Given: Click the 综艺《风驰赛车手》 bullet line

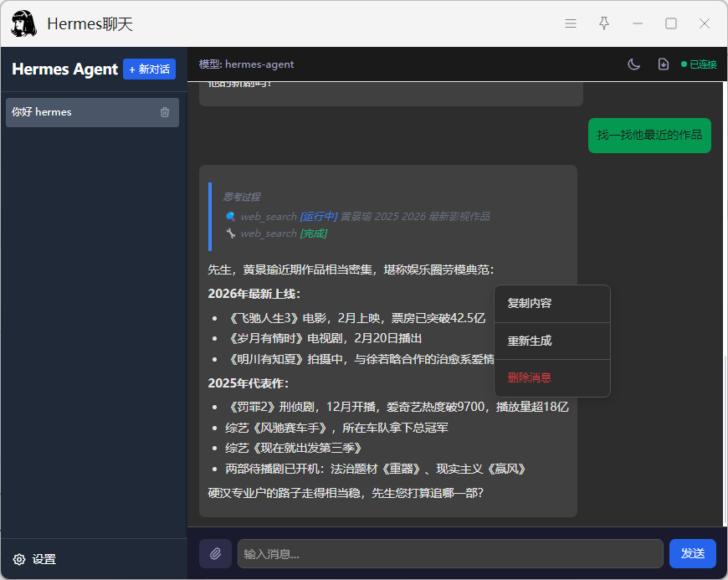Looking at the screenshot, I should [336, 428].
